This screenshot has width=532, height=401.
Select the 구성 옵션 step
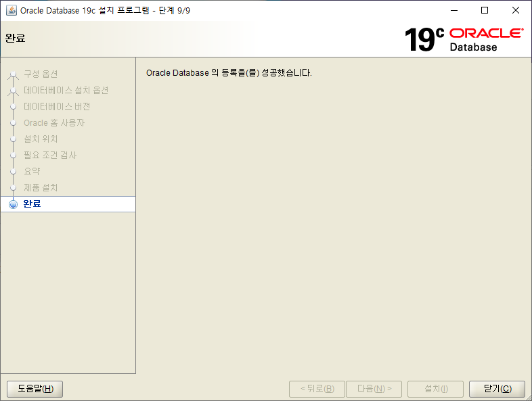tap(41, 74)
